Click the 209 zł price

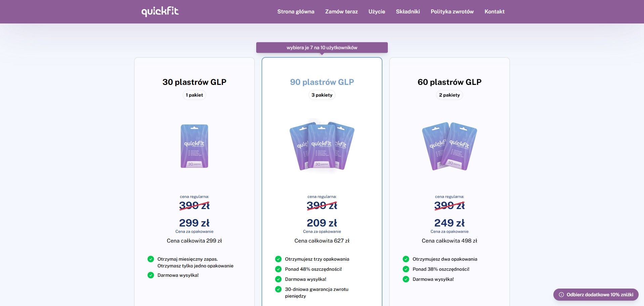322,223
